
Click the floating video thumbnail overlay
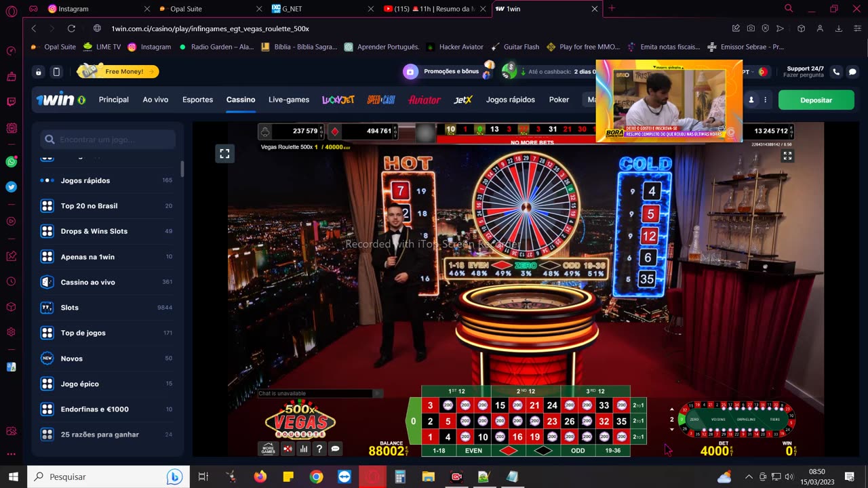(669, 101)
